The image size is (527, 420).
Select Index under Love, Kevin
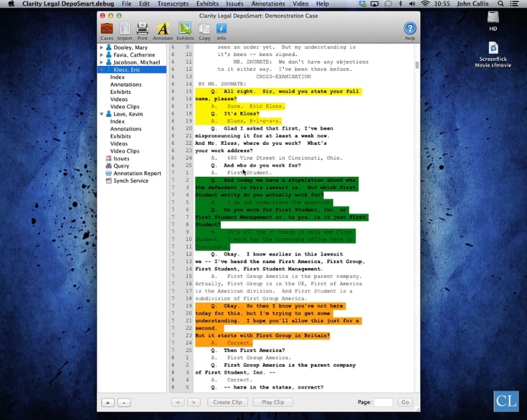tap(117, 121)
